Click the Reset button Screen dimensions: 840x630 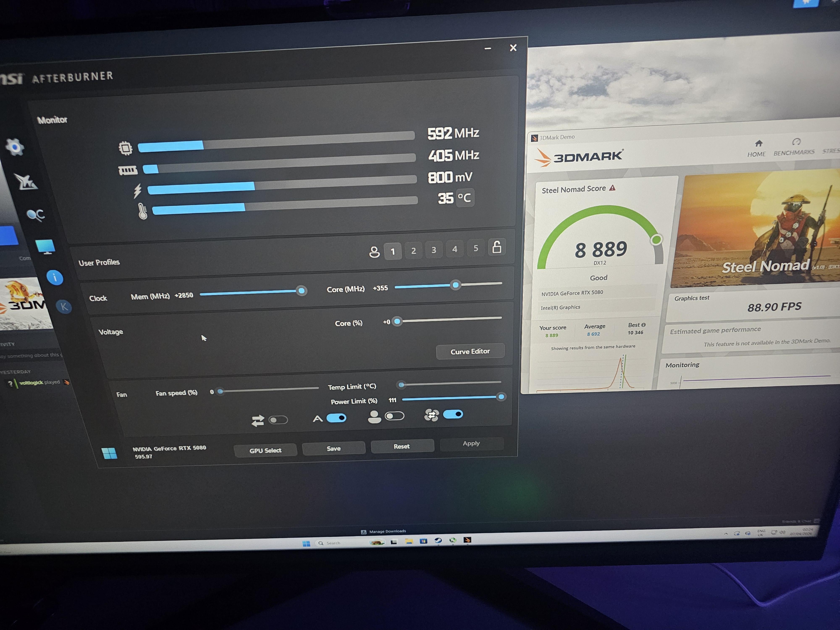(x=401, y=446)
